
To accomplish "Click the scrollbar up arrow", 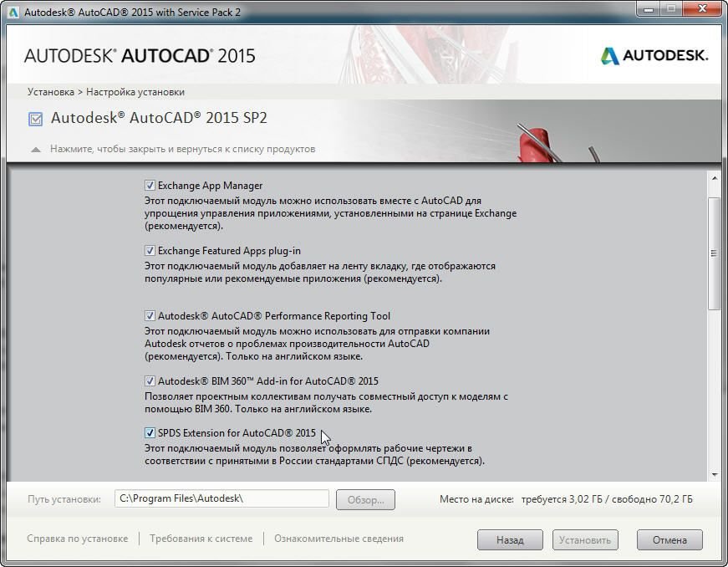I will [714, 177].
